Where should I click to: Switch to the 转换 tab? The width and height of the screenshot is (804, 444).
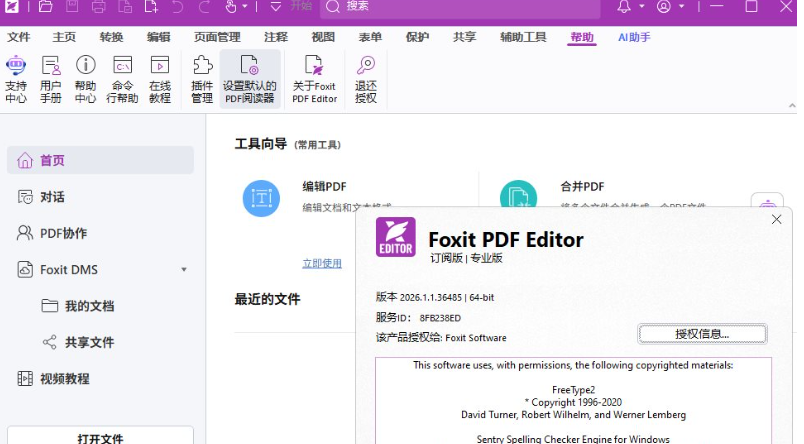tap(111, 37)
